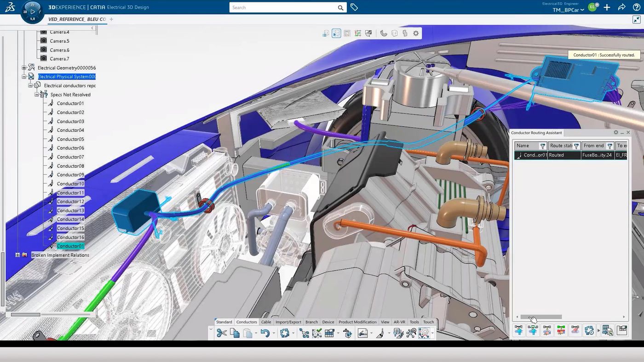Click the Help question mark button top right
This screenshot has width=644, height=362.
tap(637, 7)
